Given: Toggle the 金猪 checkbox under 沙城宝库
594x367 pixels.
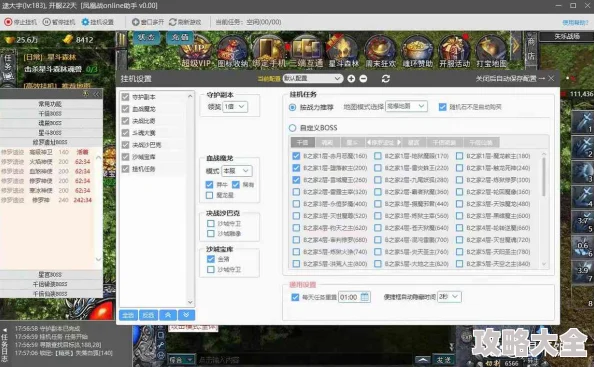Looking at the screenshot, I should click(x=211, y=259).
